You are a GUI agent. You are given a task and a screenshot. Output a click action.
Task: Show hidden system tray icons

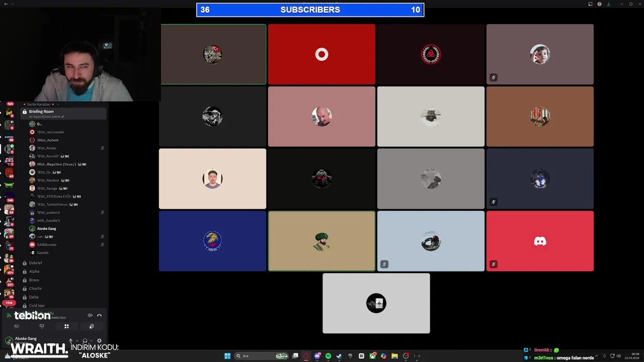[598, 356]
